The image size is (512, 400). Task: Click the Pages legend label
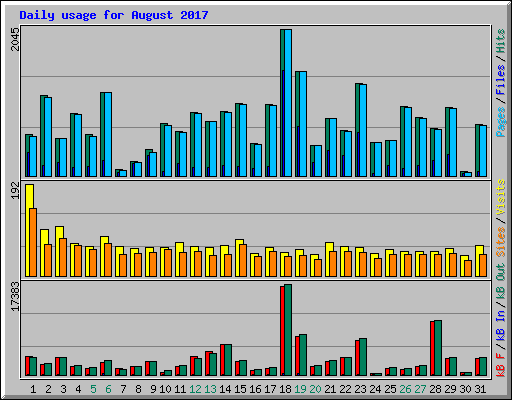[x=500, y=122]
